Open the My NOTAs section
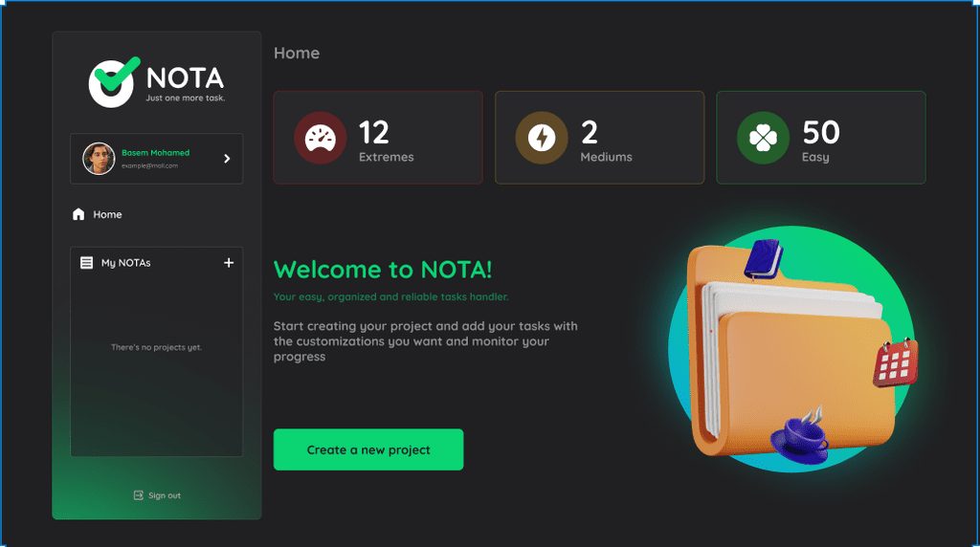 point(126,263)
